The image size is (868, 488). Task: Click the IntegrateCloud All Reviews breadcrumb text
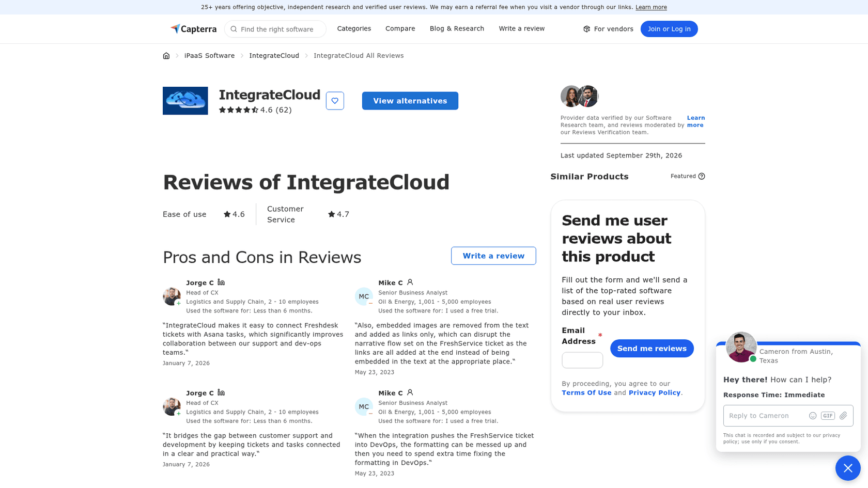pos(359,56)
